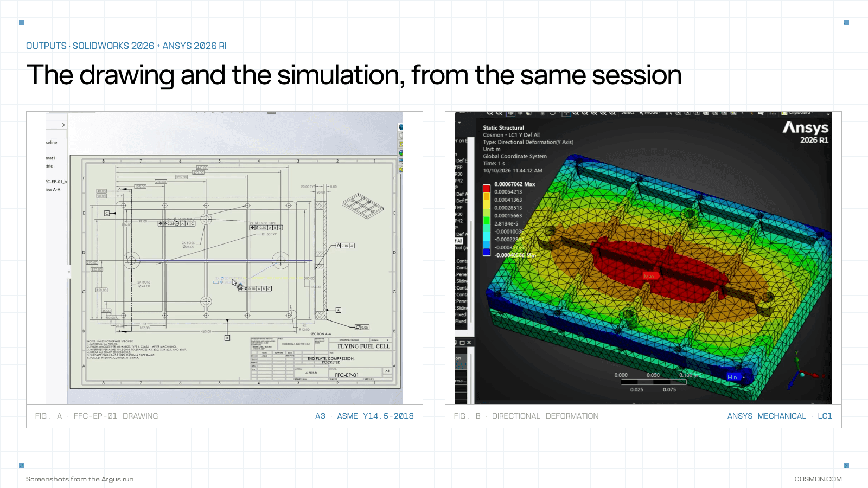Image resolution: width=868 pixels, height=488 pixels.
Task: Click the SolidWorks panel collapse chevron arrow
Action: (63, 125)
